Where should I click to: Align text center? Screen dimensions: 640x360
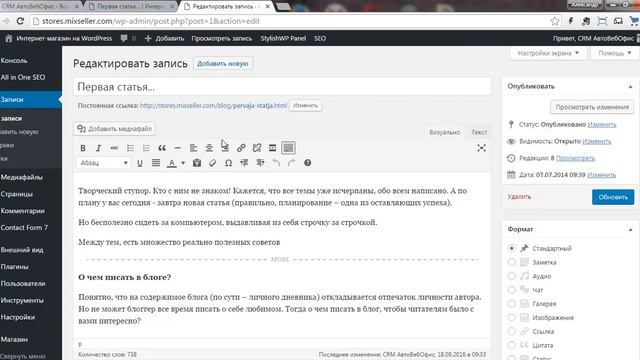tap(209, 148)
